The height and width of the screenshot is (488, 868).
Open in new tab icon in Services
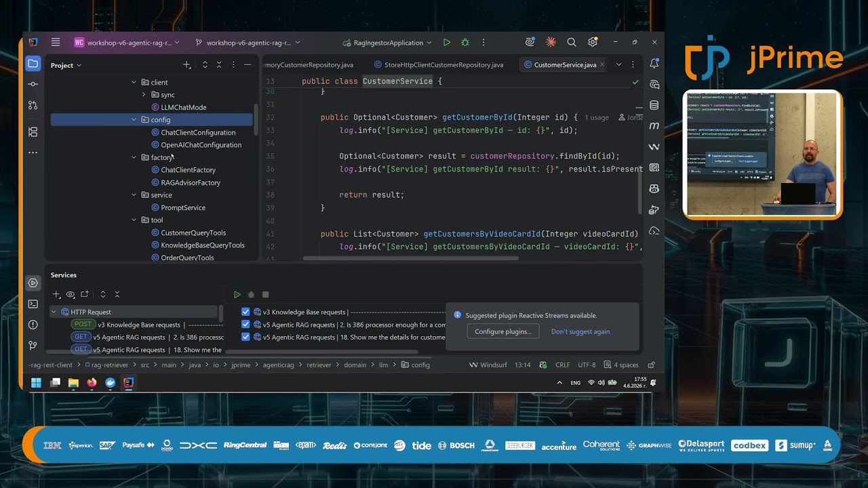[85, 294]
